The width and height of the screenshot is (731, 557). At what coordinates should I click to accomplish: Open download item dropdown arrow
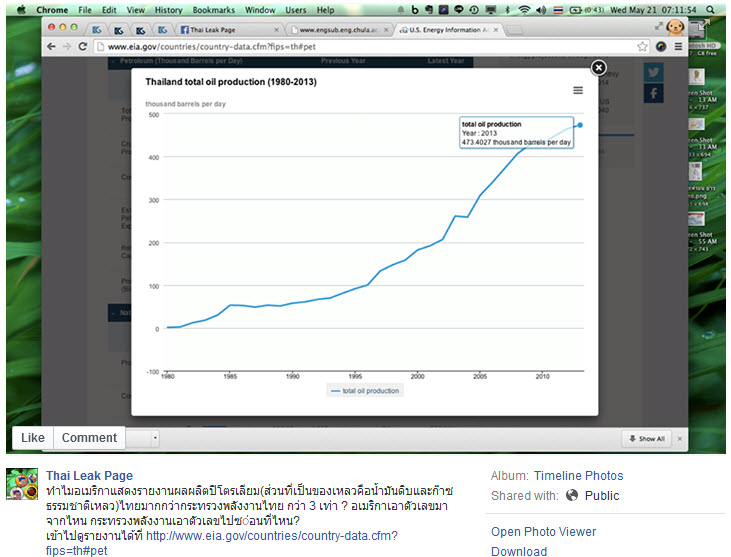pos(155,438)
